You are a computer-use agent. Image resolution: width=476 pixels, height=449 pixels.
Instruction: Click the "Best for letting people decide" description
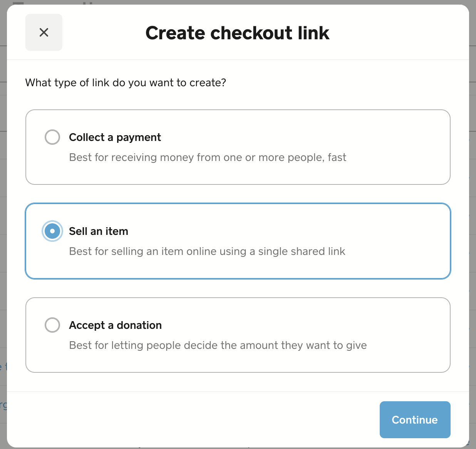(218, 345)
